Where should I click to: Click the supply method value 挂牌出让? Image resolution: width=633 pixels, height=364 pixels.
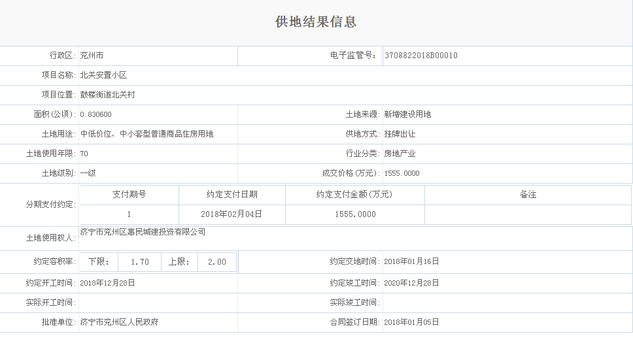click(x=400, y=134)
